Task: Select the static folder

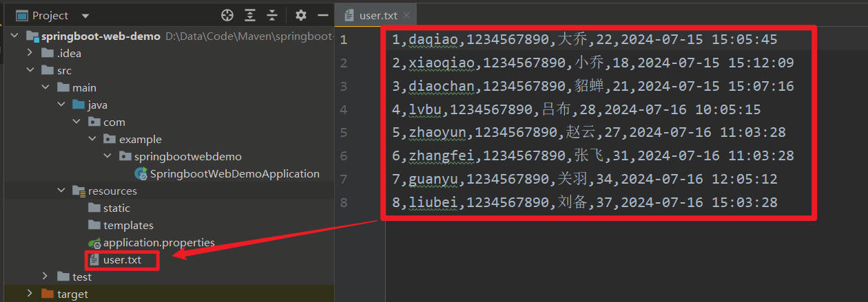Action: point(116,208)
